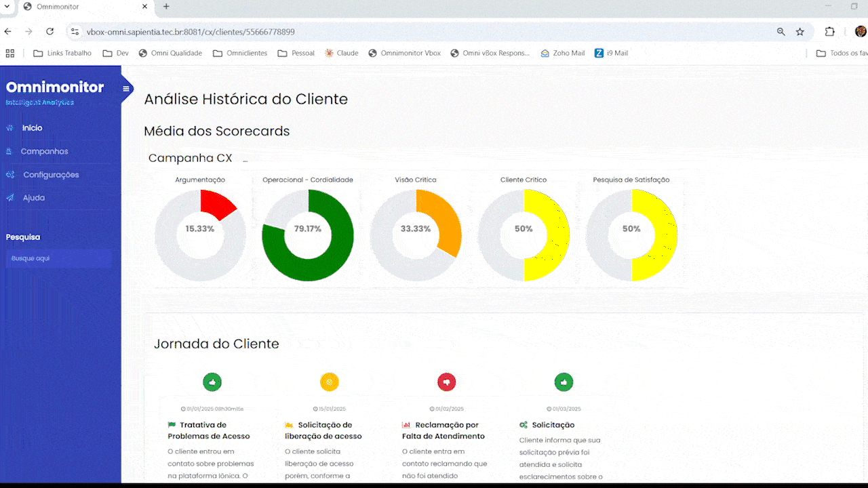The image size is (868, 488).
Task: Open the Dev bookmark folder
Action: (116, 53)
